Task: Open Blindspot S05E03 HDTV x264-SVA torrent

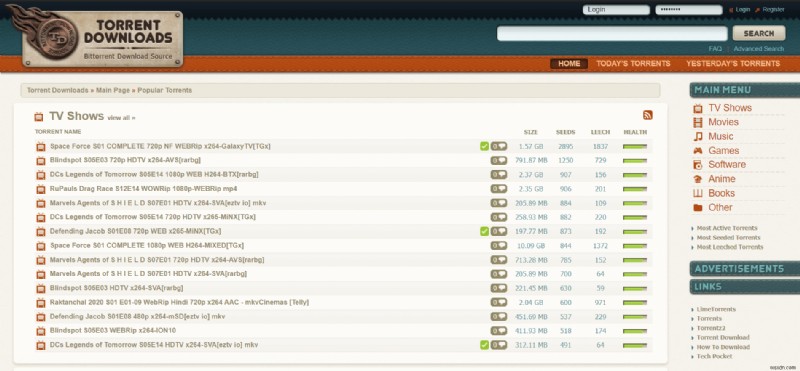Action: coord(116,288)
